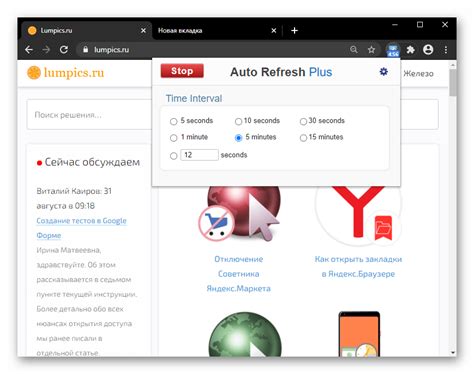474x374 pixels.
Task: Close the Lumpics.ru tab
Action: (x=143, y=31)
